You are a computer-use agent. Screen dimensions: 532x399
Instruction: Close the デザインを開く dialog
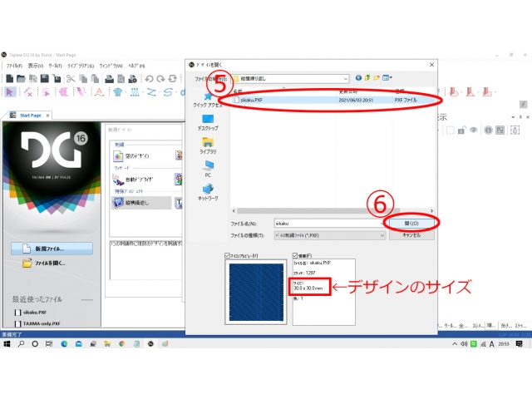coord(431,65)
